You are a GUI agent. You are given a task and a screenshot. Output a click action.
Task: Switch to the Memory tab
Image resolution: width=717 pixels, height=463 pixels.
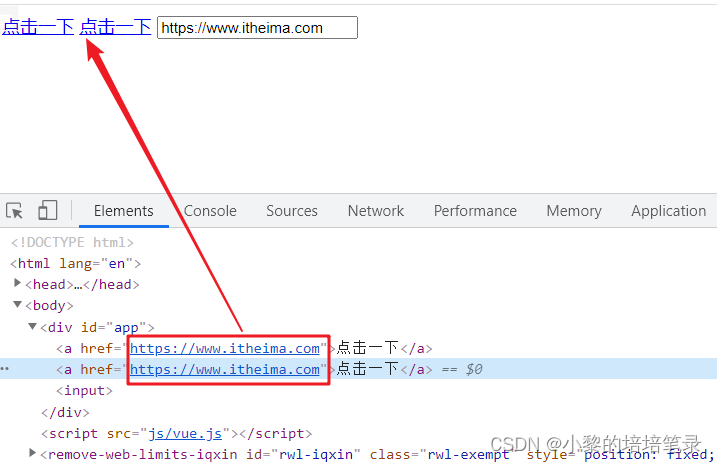pyautogui.click(x=574, y=211)
